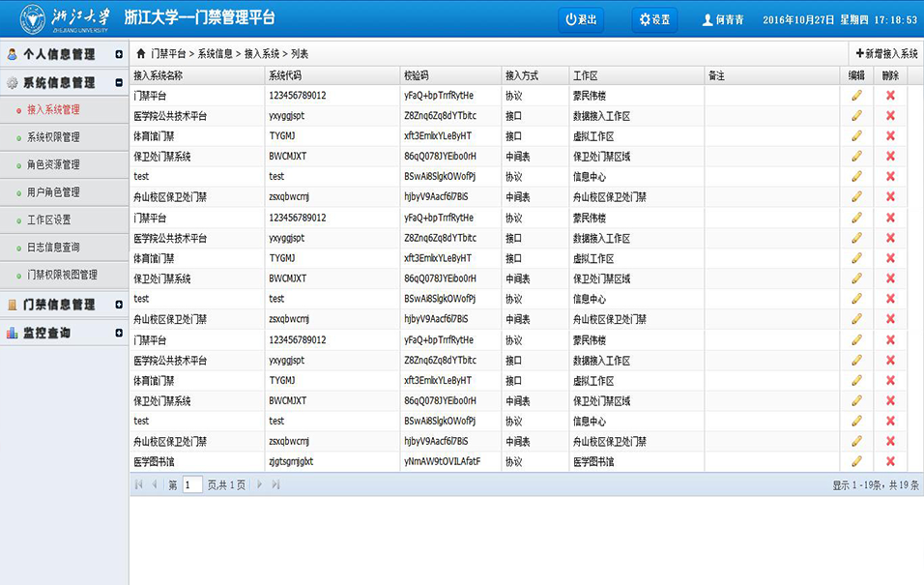The width and height of the screenshot is (924, 585).
Task: Click the page number input field
Action: point(192,484)
